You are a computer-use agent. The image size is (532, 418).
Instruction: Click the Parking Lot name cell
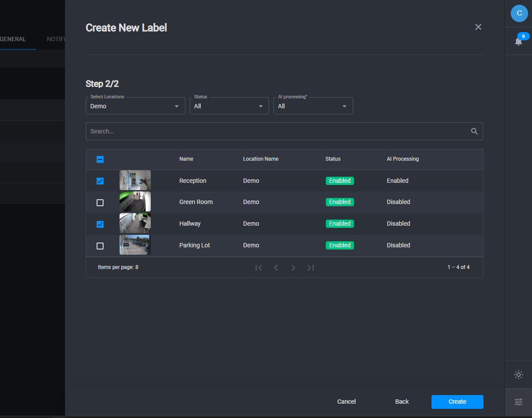click(x=195, y=245)
